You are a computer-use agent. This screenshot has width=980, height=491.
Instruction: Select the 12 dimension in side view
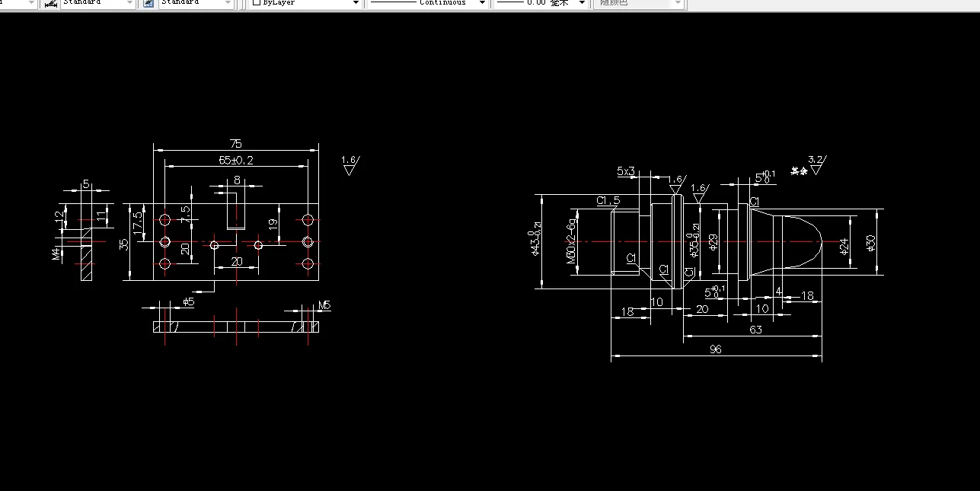[x=60, y=216]
